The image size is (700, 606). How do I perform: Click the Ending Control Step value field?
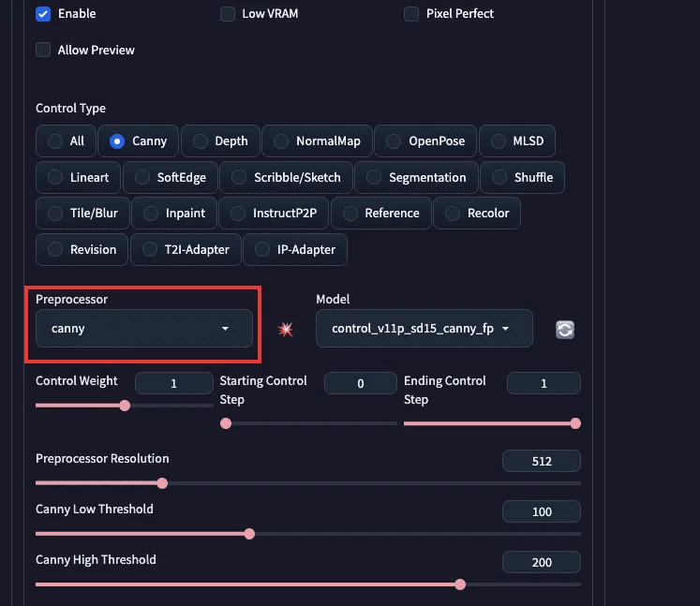coord(544,383)
